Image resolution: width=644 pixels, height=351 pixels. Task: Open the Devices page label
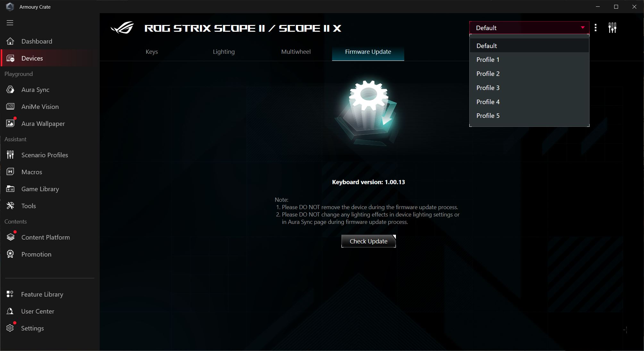coord(32,58)
